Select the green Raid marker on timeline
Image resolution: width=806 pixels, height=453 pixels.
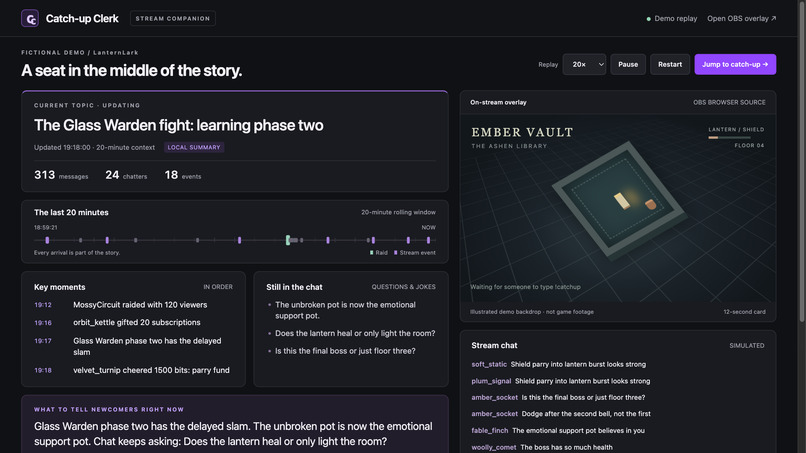288,240
